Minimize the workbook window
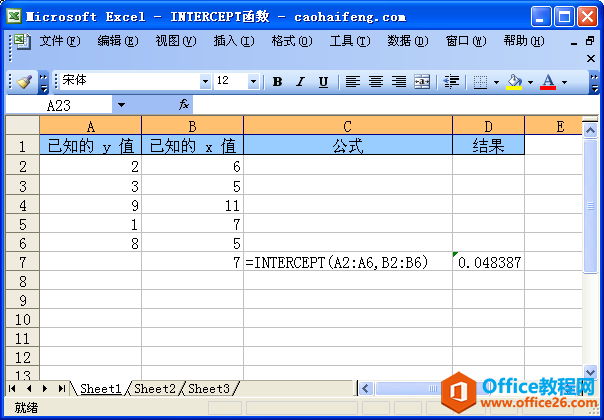The width and height of the screenshot is (604, 420). pos(574,42)
